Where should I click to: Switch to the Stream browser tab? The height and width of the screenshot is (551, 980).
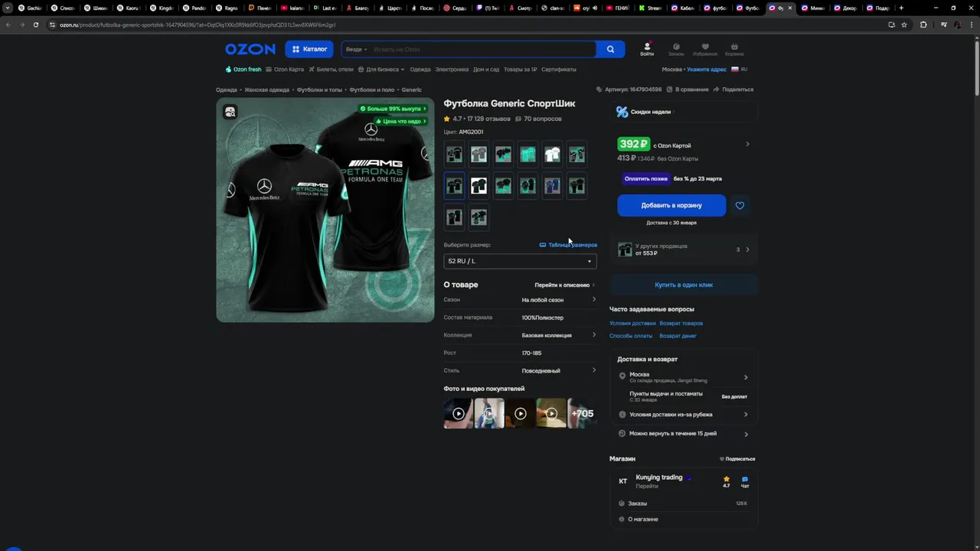650,8
